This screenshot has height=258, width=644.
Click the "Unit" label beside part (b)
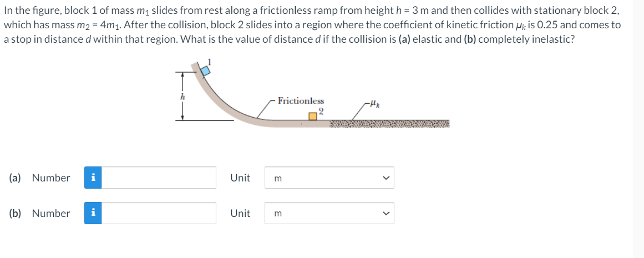coord(240,213)
